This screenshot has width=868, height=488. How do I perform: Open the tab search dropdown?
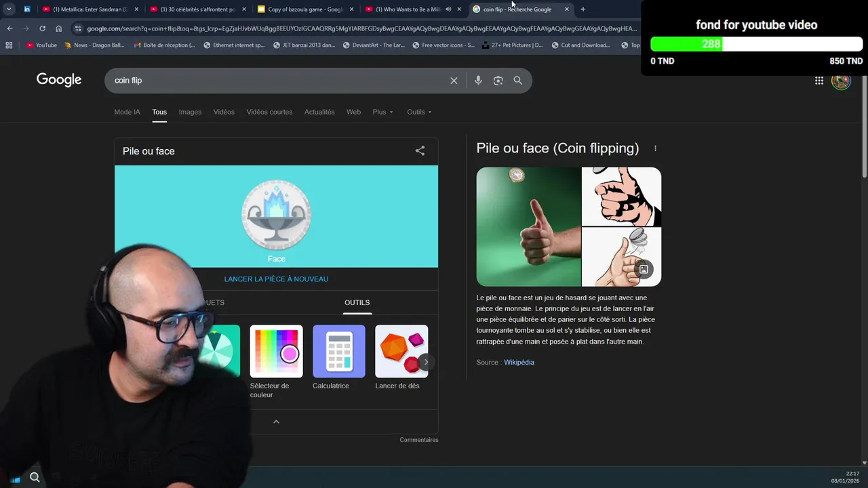(9, 9)
